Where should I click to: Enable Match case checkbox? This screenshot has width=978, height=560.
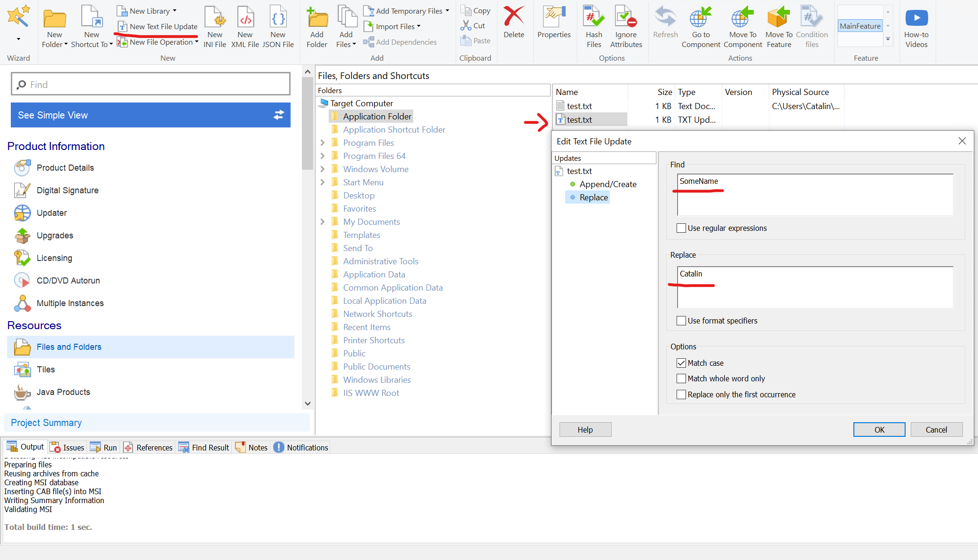681,363
